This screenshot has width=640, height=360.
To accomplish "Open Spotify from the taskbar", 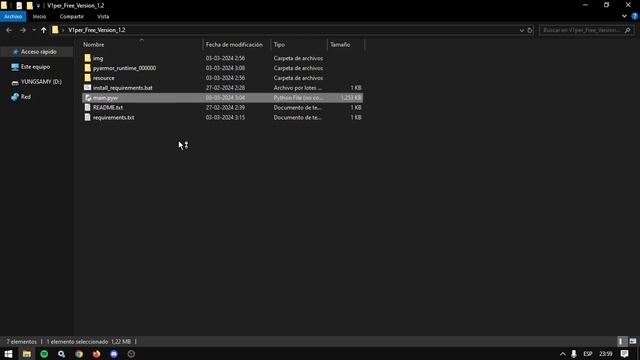I will click(x=44, y=354).
